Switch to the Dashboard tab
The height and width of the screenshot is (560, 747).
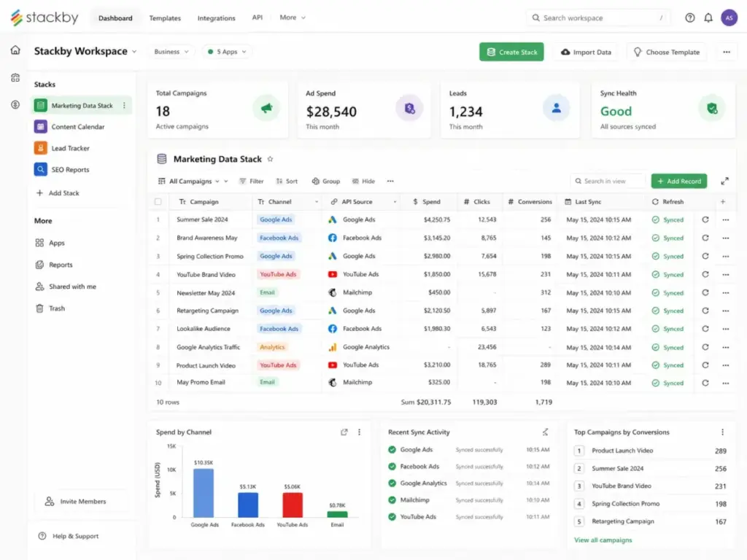tap(115, 18)
